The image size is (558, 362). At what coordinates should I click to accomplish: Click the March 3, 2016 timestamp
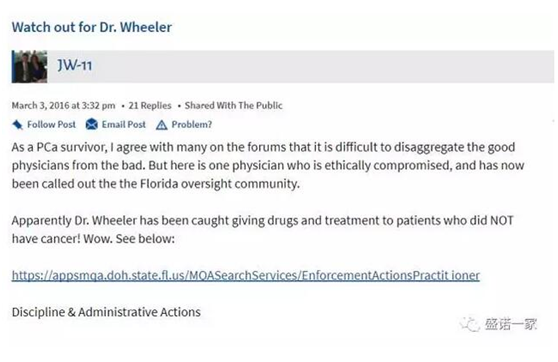coord(64,106)
